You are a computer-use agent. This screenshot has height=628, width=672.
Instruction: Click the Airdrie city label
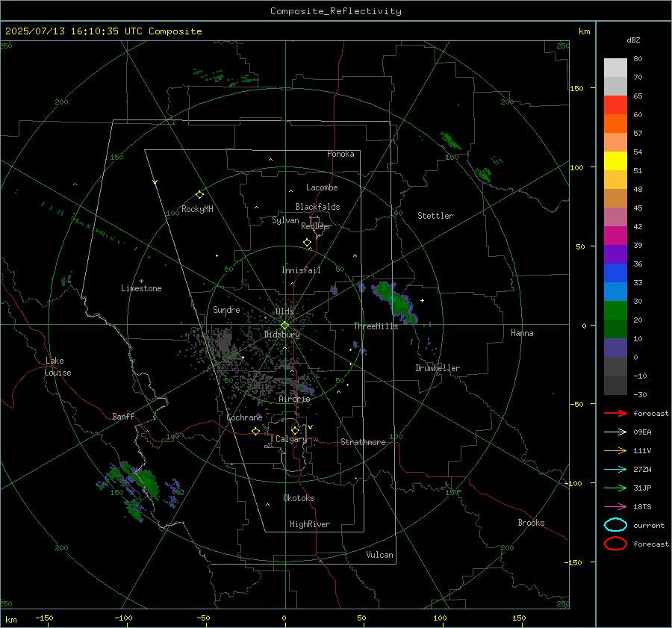tap(294, 399)
